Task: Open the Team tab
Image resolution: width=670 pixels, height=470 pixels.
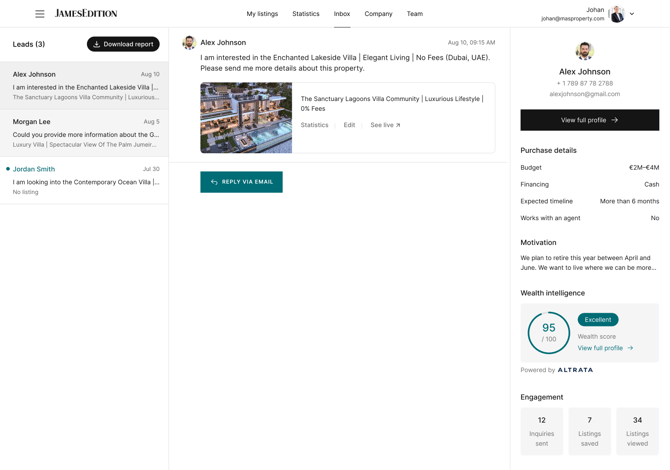Action: 414,14
